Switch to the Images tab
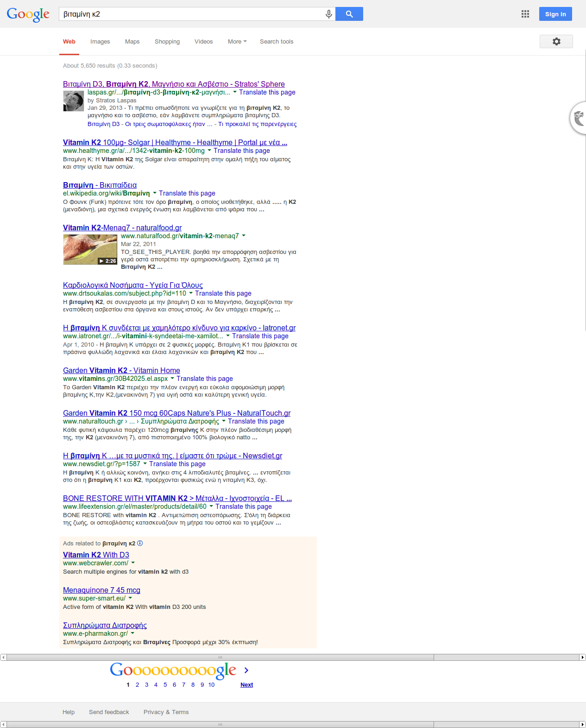The height and width of the screenshot is (728, 586). coord(100,41)
